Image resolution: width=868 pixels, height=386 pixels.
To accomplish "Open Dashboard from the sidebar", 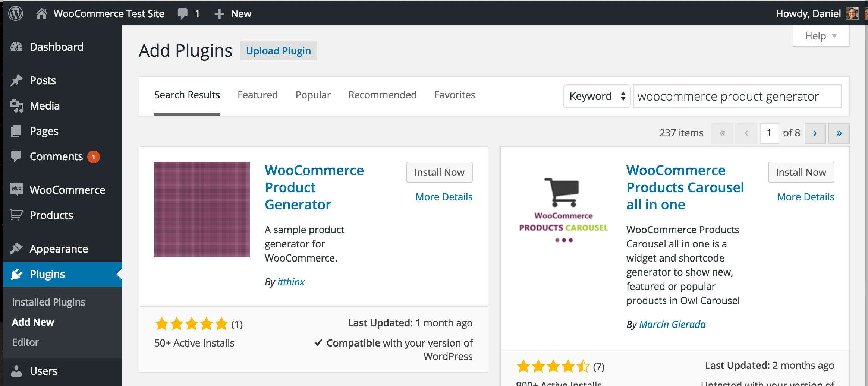I will point(57,47).
